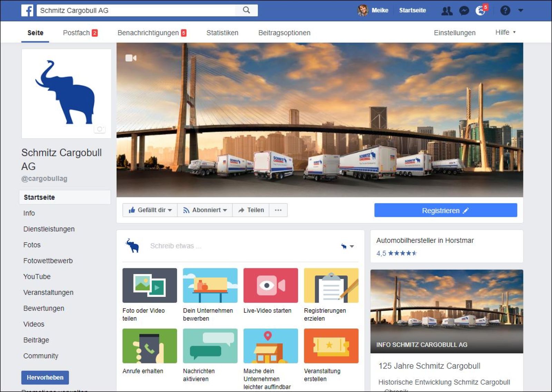Click 'Schreib etwas ...' post field

[x=176, y=246]
